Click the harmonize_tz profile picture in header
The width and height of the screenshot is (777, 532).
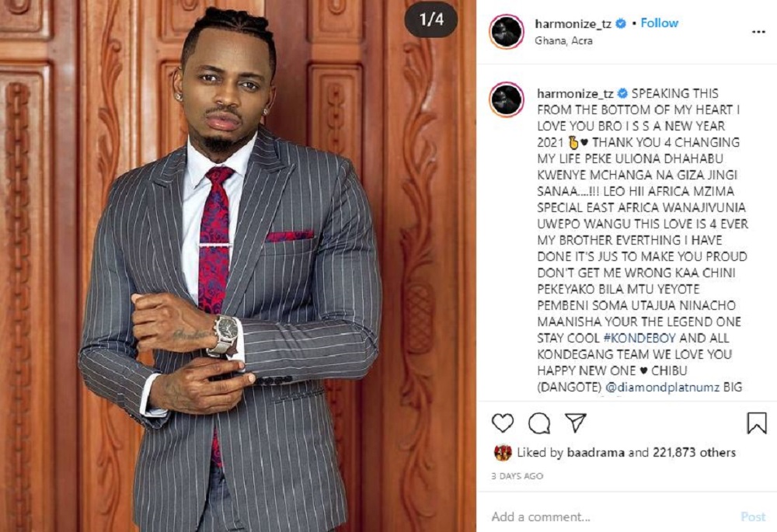[x=507, y=32]
